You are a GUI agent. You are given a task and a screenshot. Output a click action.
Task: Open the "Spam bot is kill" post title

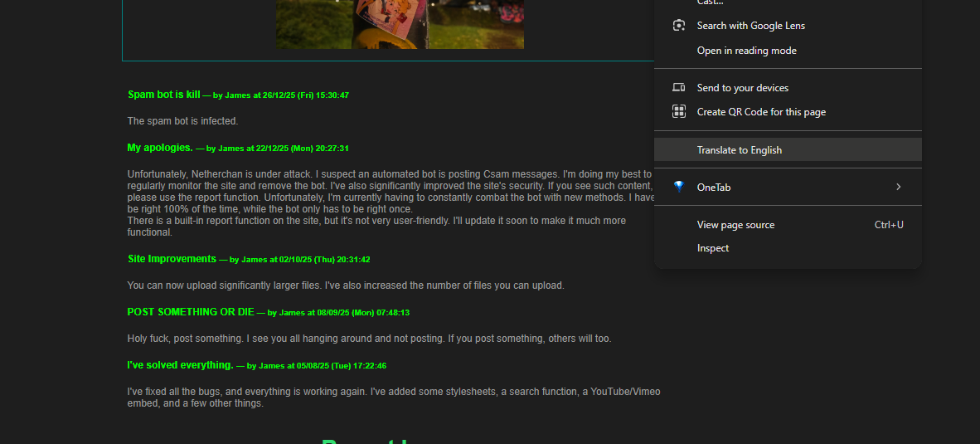pos(164,95)
